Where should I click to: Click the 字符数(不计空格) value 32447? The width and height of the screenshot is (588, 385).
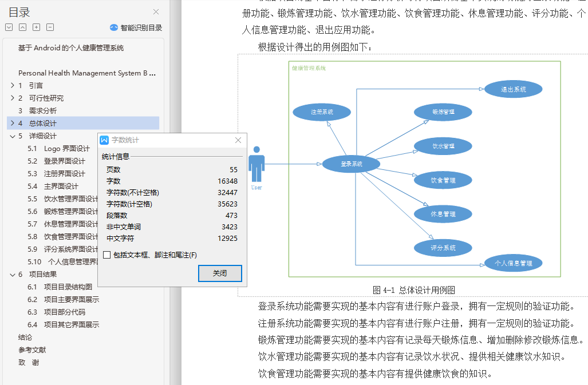click(x=228, y=192)
